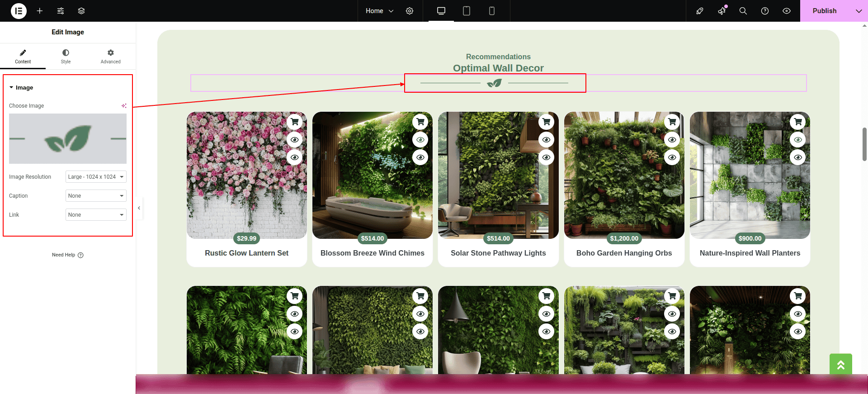Image resolution: width=868 pixels, height=394 pixels.
Task: Click upper eye icon on Blossom Breeze Wind Chimes
Action: click(420, 139)
